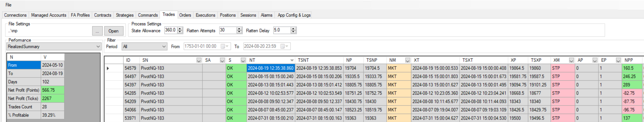Viewport: 644px width, 122px height.
Task: Open the From date calendar picker
Action: (x=224, y=46)
